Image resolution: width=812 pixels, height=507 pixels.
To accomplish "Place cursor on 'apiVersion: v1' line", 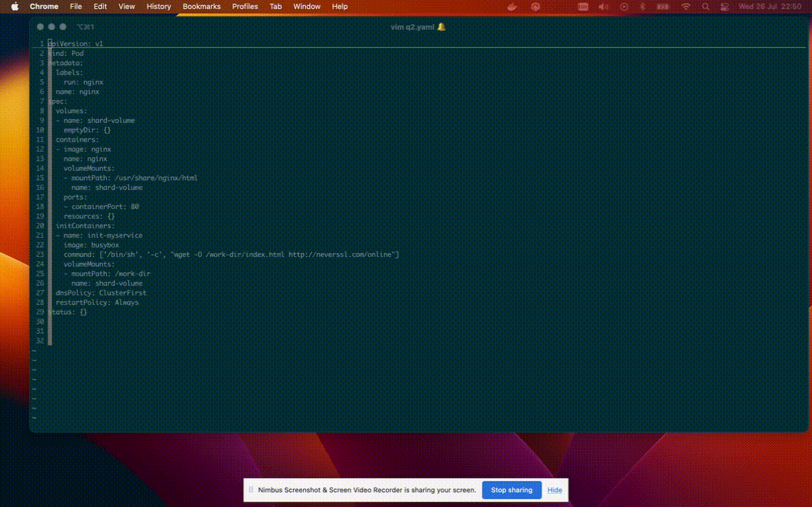I will click(x=75, y=44).
